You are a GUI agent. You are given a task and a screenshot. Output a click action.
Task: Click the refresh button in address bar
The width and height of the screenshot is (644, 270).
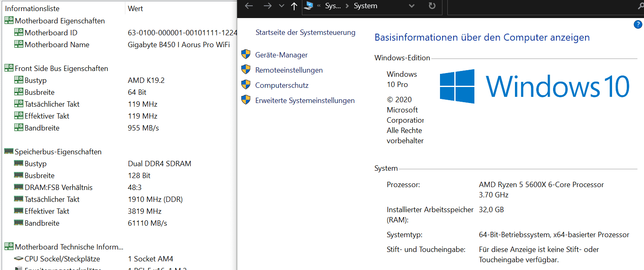[x=432, y=6]
